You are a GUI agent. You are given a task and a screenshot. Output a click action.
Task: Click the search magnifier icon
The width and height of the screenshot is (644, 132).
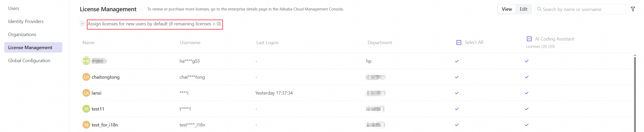[x=539, y=9]
